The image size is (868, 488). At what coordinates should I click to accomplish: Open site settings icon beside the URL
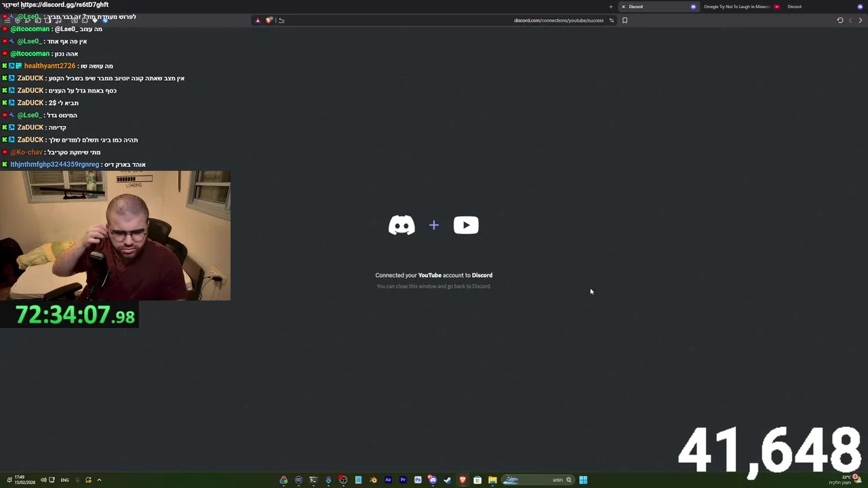(611, 20)
